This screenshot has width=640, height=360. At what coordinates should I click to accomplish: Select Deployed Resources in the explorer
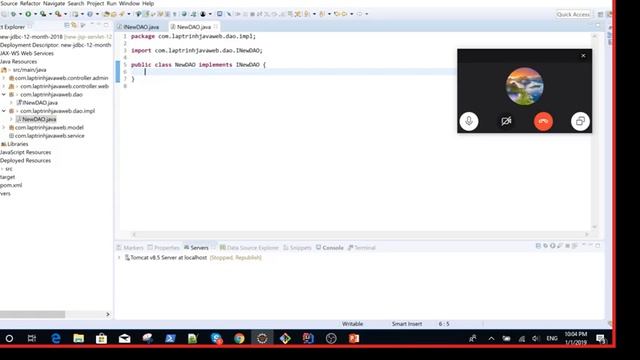click(25, 160)
